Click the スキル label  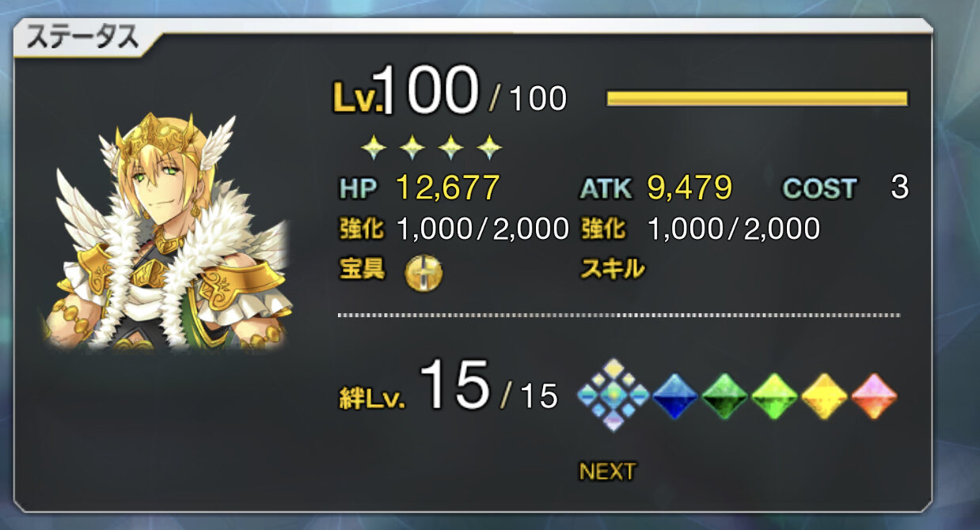(613, 269)
